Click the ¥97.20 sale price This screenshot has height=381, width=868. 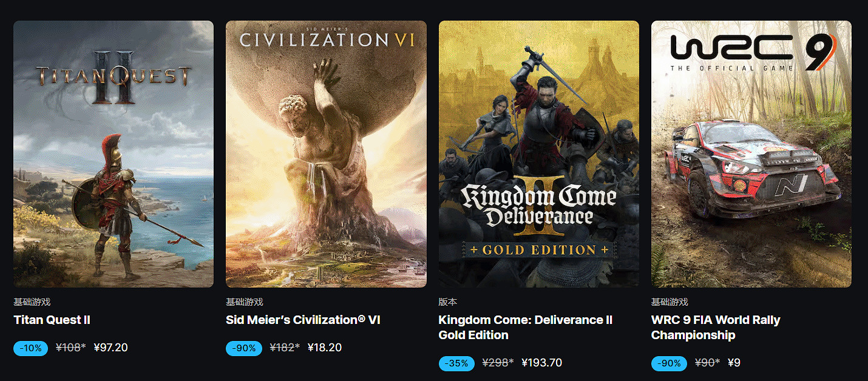point(111,348)
